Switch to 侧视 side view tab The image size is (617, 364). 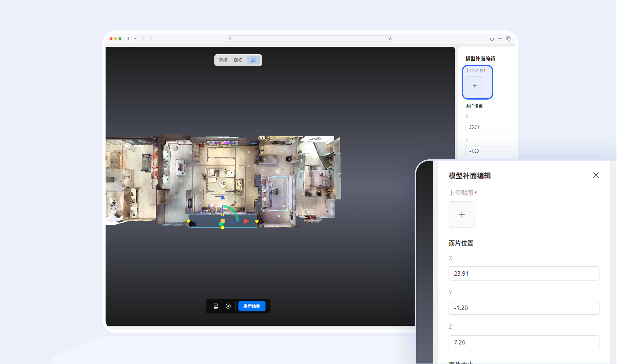[238, 60]
